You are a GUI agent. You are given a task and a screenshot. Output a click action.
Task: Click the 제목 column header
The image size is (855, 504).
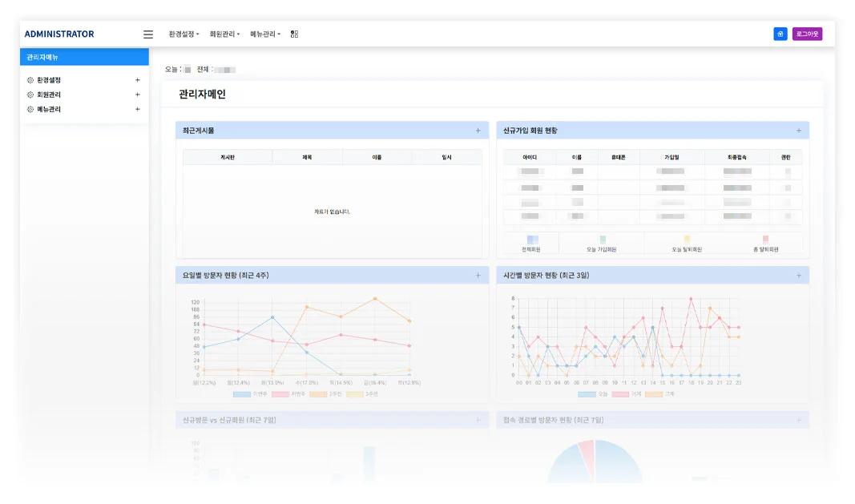[307, 157]
